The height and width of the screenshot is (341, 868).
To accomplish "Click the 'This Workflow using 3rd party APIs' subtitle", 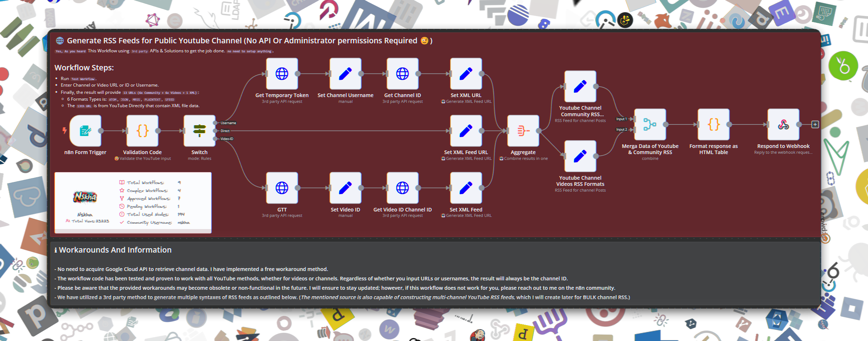I will point(164,51).
